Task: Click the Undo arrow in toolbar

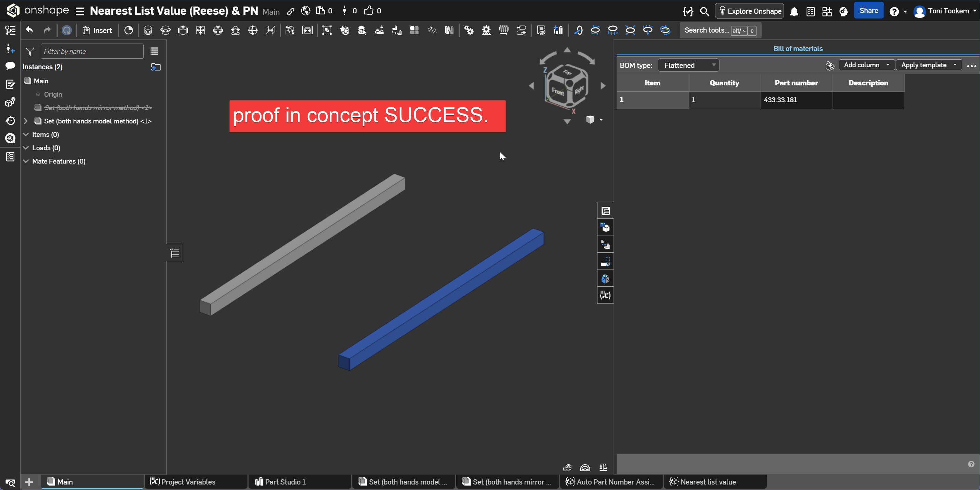Action: pyautogui.click(x=29, y=31)
